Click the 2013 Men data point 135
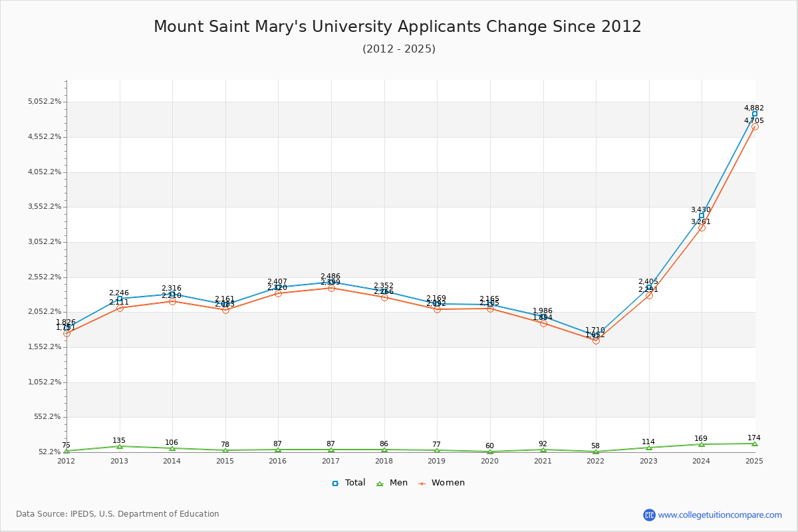798x532 pixels. point(120,446)
